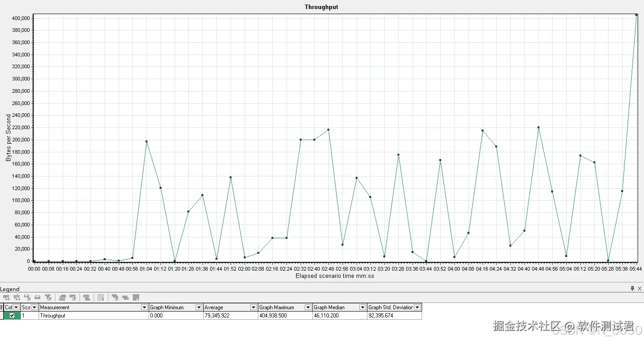The width and height of the screenshot is (644, 342).
Task: Click the second Legend toolbar icon
Action: [x=17, y=297]
